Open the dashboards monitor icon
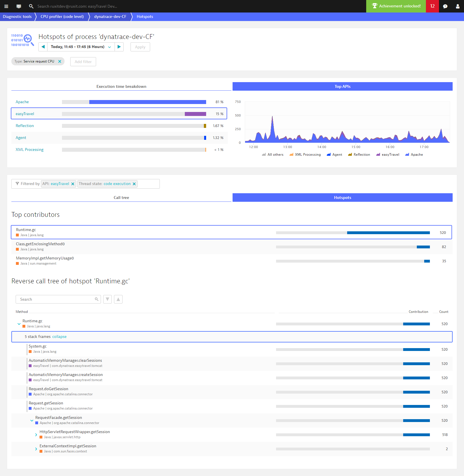464x476 pixels. click(19, 6)
